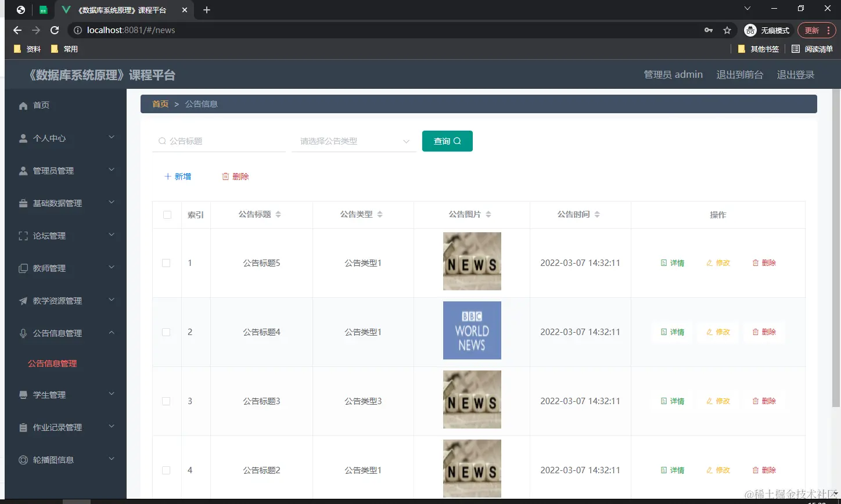Viewport: 841px width, 504px height.
Task: Click the 新增 add button
Action: (178, 177)
